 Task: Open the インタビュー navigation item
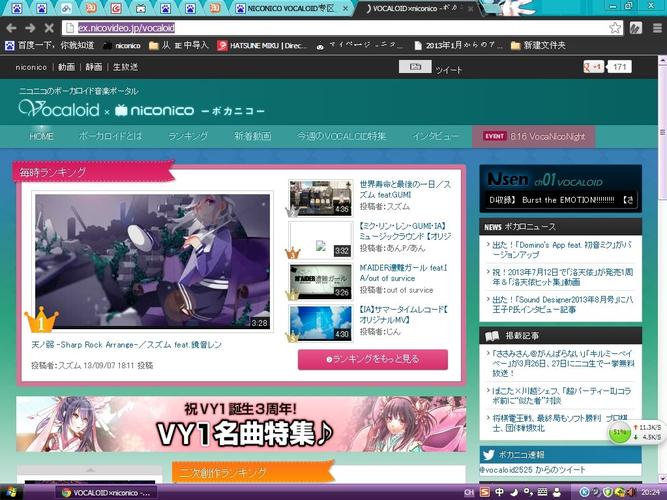click(435, 136)
